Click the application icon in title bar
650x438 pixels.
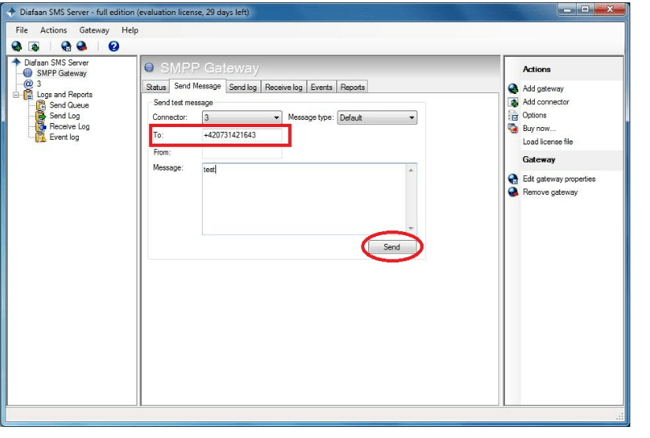(11, 12)
